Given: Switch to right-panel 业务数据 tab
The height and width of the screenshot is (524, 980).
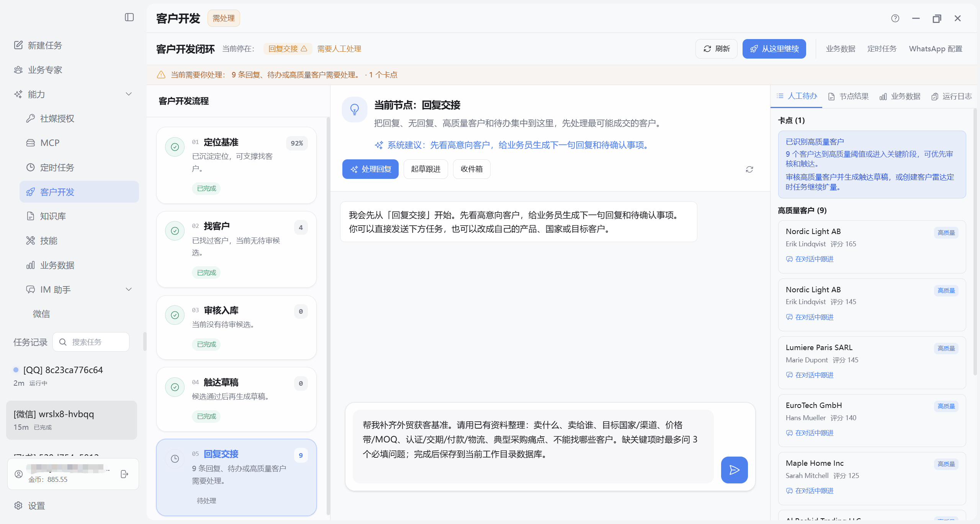Looking at the screenshot, I should 900,97.
